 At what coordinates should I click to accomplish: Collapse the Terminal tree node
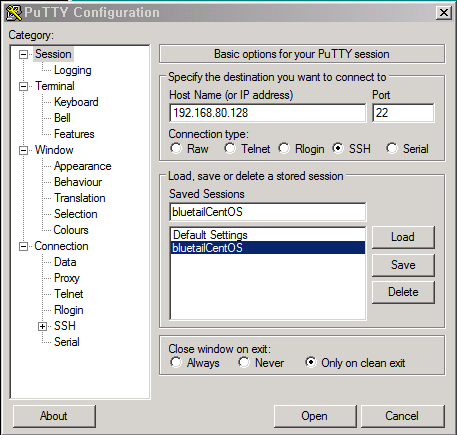click(x=23, y=86)
